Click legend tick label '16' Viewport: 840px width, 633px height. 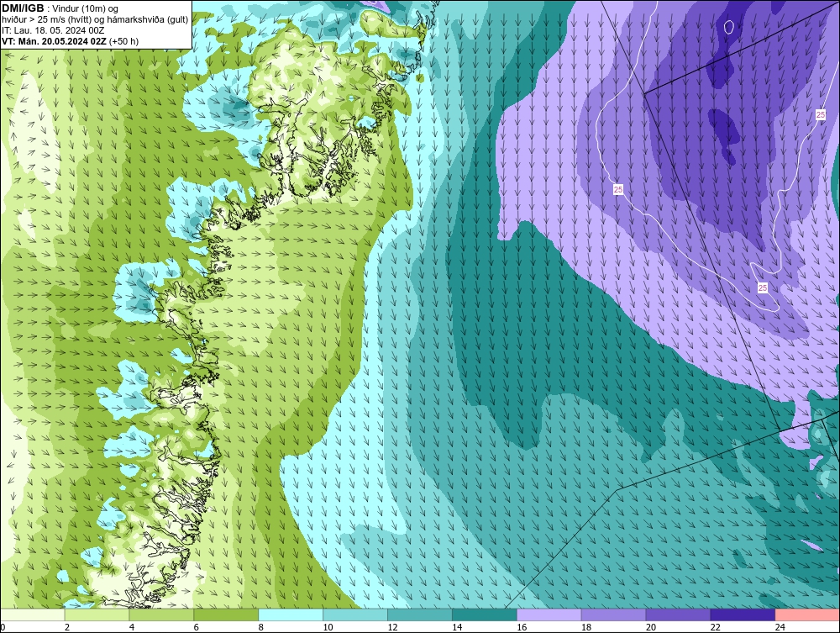point(522,627)
